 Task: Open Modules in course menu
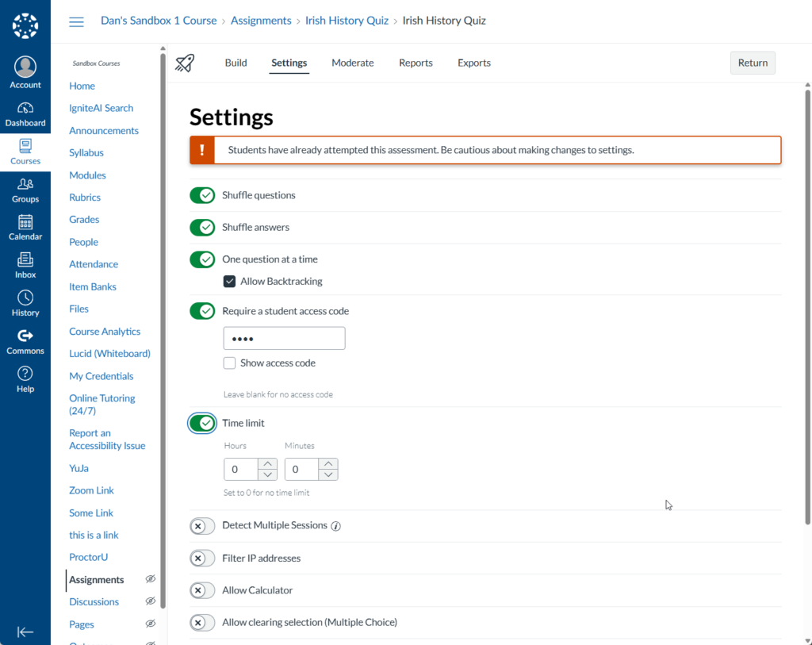click(87, 175)
